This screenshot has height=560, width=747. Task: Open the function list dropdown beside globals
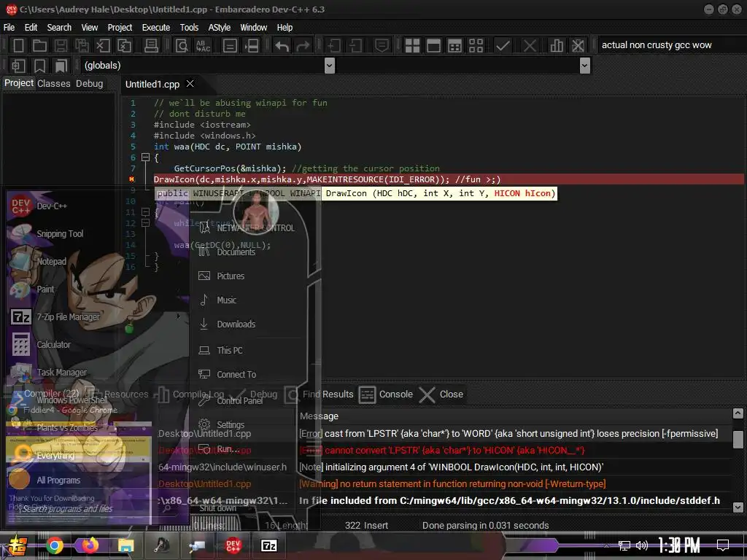[x=585, y=66]
